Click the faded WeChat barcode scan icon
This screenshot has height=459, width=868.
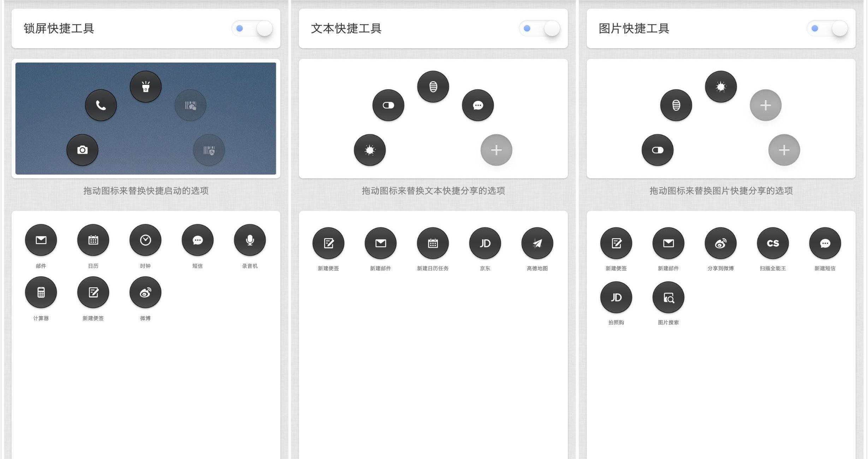[190, 105]
